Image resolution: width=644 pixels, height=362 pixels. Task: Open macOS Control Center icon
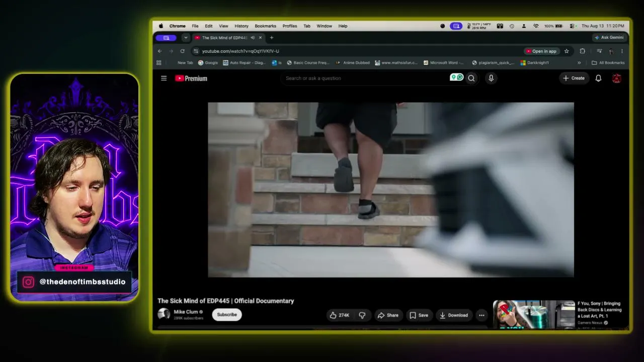(x=573, y=26)
